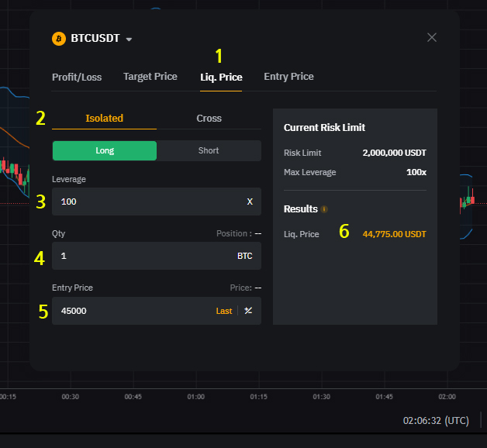Open the BTCUSDT pair dropdown arrow

(130, 40)
